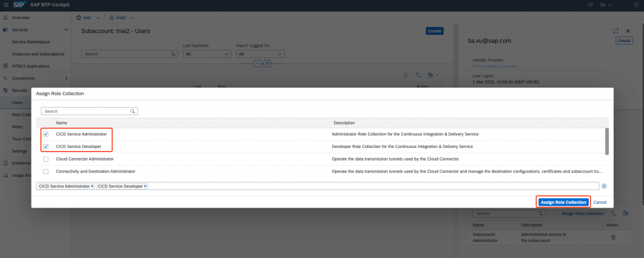Open Instances and Subscriptions
The width and height of the screenshot is (644, 258).
tap(38, 54)
